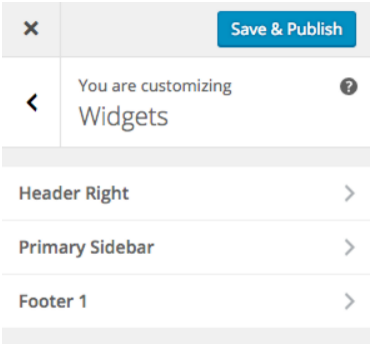Select the Header Right label text
The width and height of the screenshot is (370, 360).
tap(74, 193)
